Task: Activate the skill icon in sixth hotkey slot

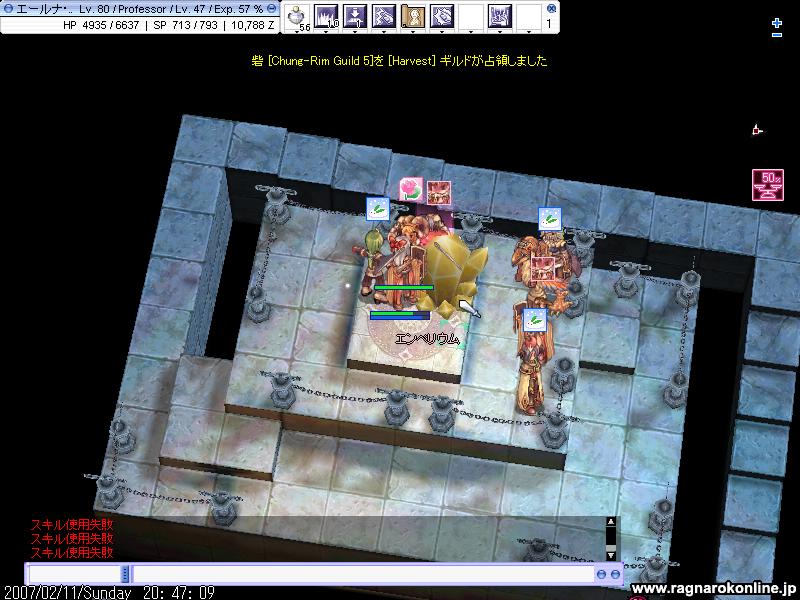Action: coord(442,16)
